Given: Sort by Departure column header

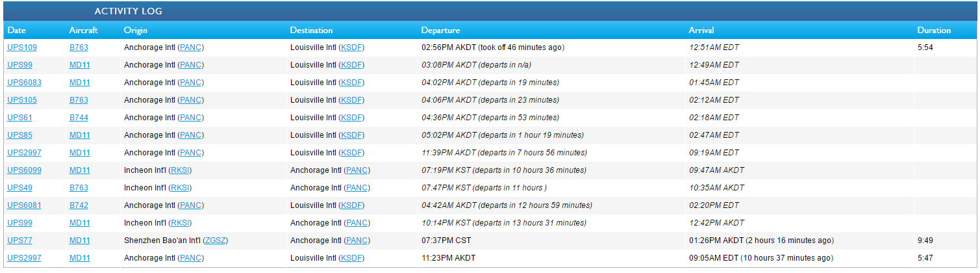Looking at the screenshot, I should tap(440, 31).
